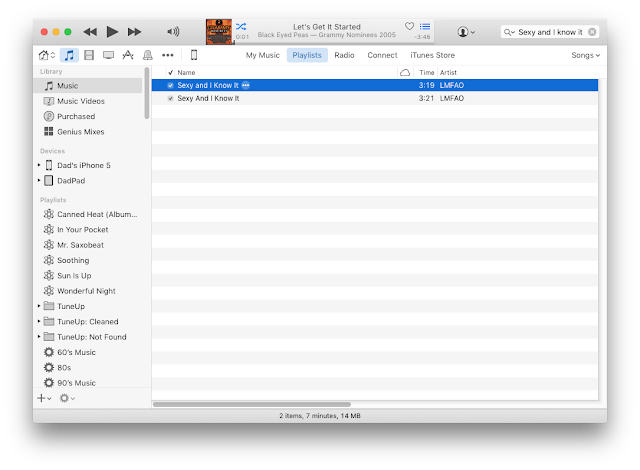Open the Home sharing library selector

tap(47, 55)
